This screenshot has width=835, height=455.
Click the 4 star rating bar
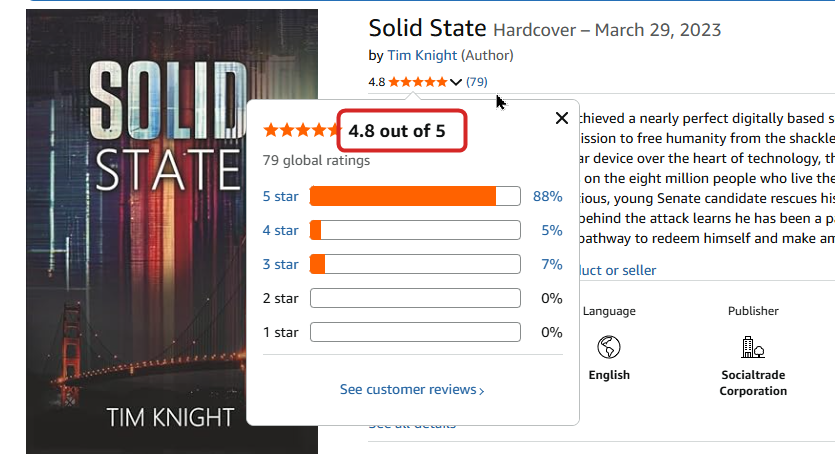pos(415,230)
